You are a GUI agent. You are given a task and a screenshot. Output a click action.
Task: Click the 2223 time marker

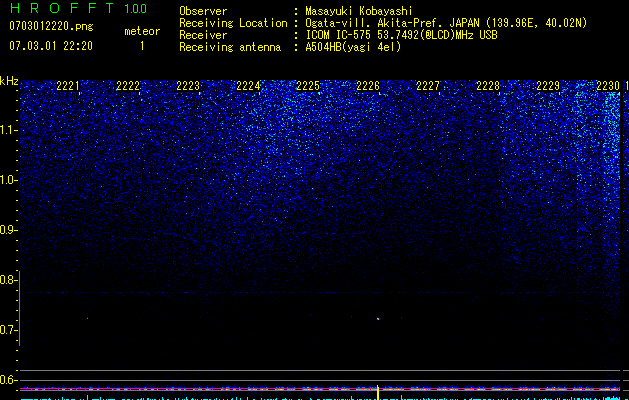pos(188,85)
